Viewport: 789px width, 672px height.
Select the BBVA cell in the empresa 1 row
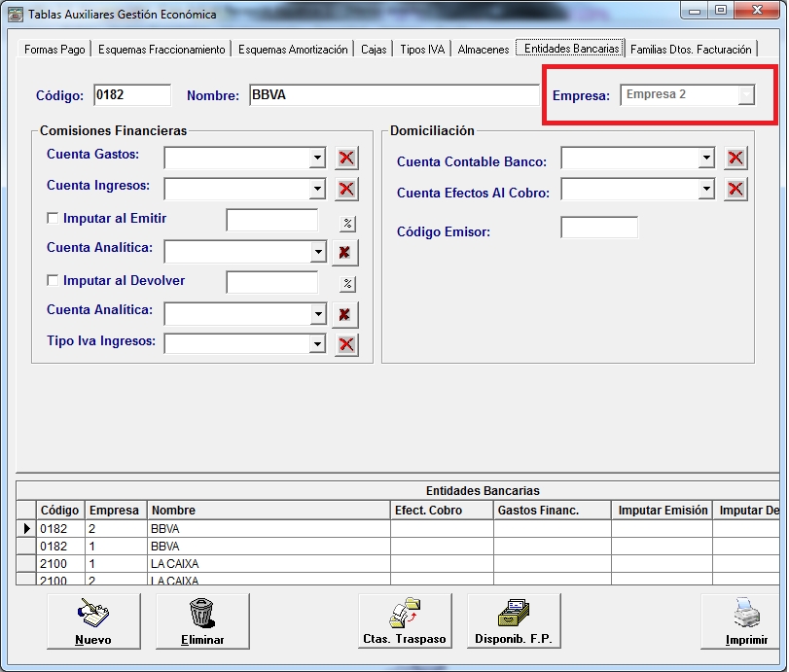point(269,547)
